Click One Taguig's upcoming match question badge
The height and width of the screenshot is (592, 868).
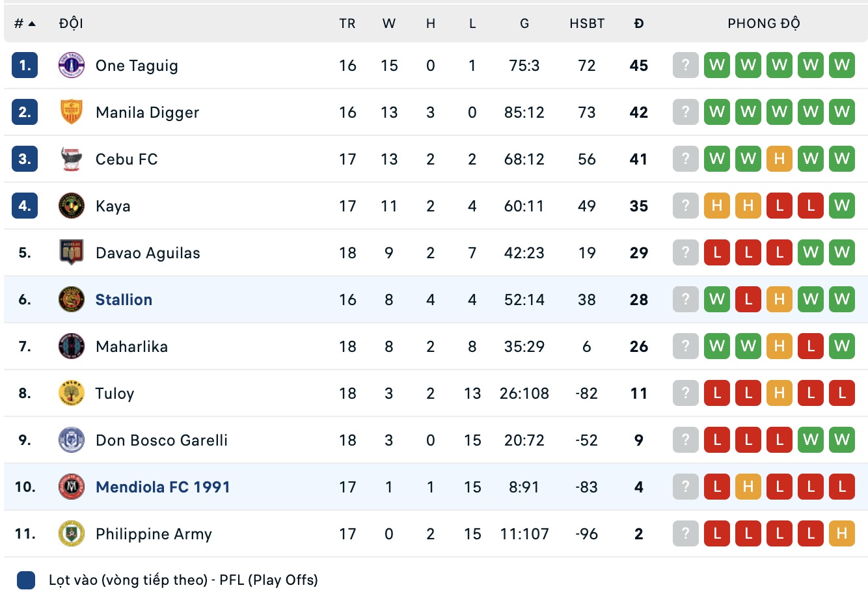click(x=685, y=65)
